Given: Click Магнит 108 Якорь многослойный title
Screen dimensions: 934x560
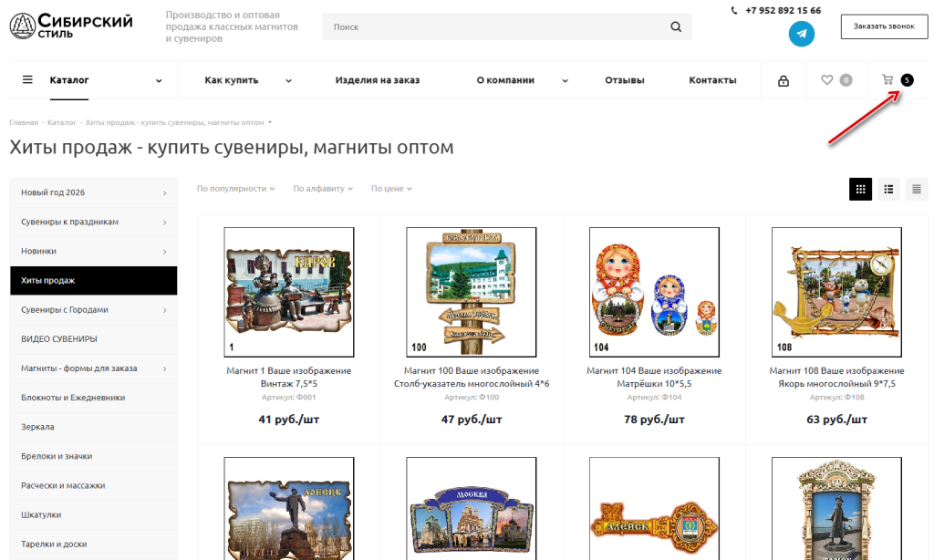Looking at the screenshot, I should (836, 377).
